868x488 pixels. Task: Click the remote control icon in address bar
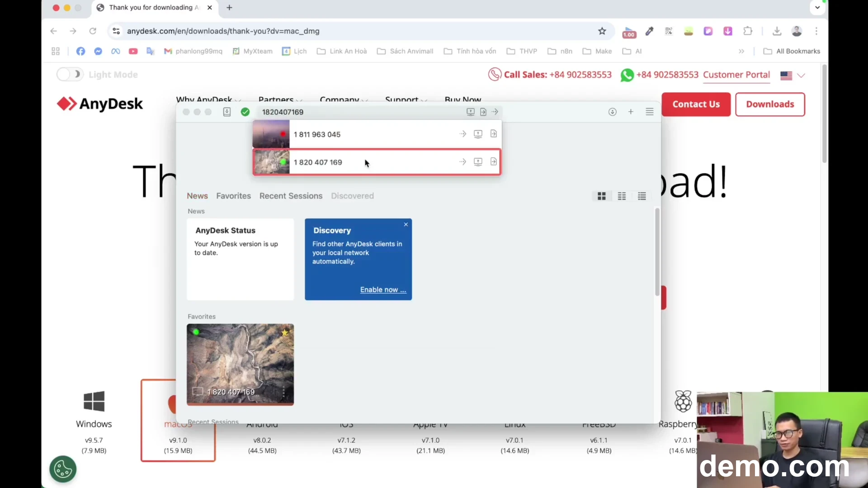(471, 112)
